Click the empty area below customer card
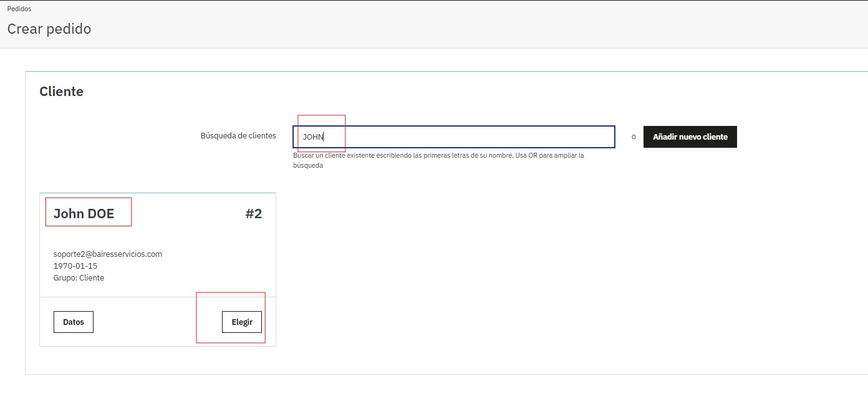 tap(157, 360)
